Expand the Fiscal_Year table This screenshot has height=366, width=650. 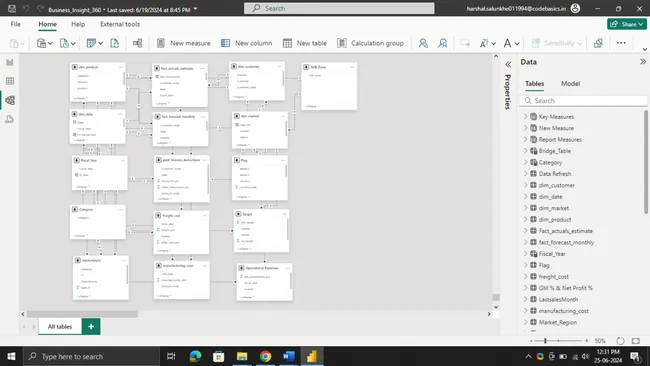click(525, 253)
